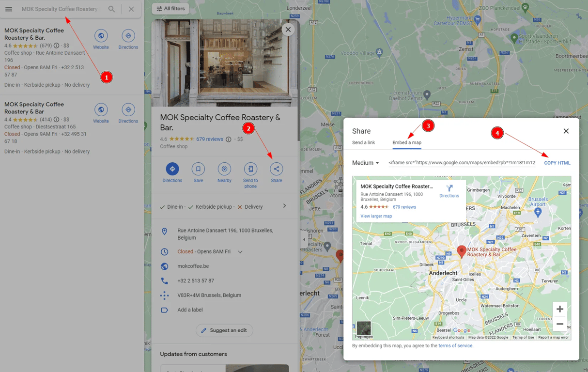Click the phone number +32 2 513 57 87

pyautogui.click(x=196, y=281)
